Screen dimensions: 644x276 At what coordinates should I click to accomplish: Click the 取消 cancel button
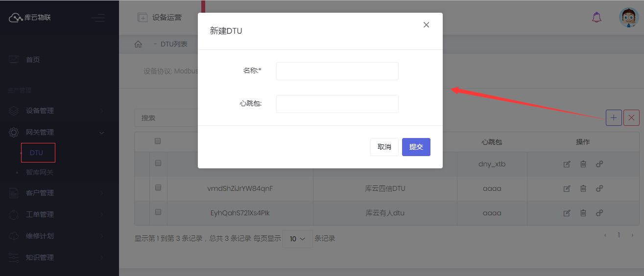(x=384, y=147)
